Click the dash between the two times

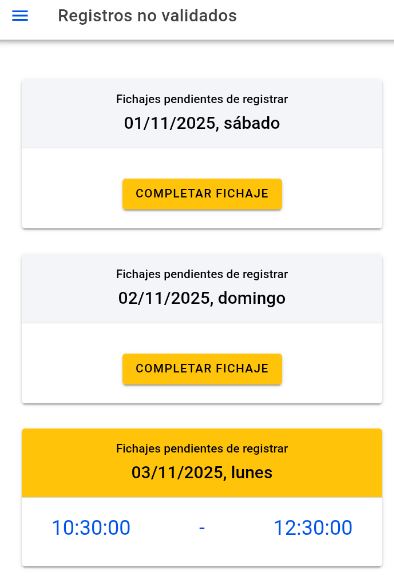point(202,528)
